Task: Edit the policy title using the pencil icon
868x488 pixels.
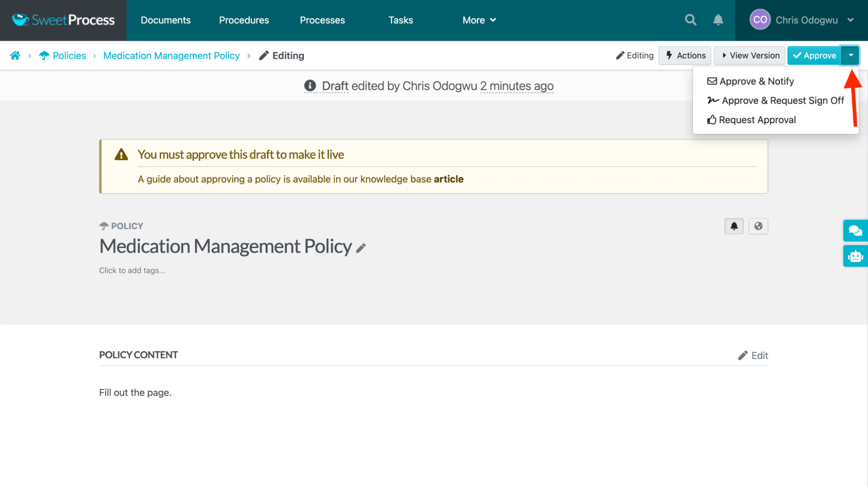Action: click(360, 248)
